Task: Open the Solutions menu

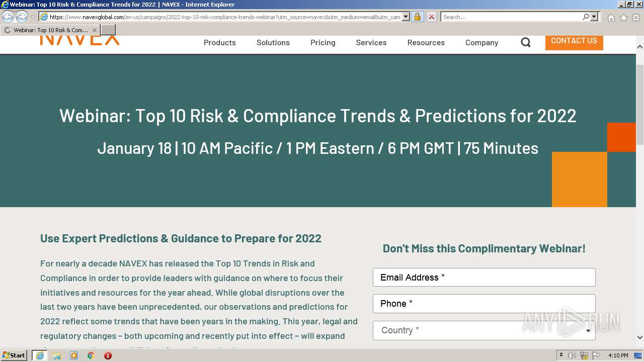Action: point(273,43)
